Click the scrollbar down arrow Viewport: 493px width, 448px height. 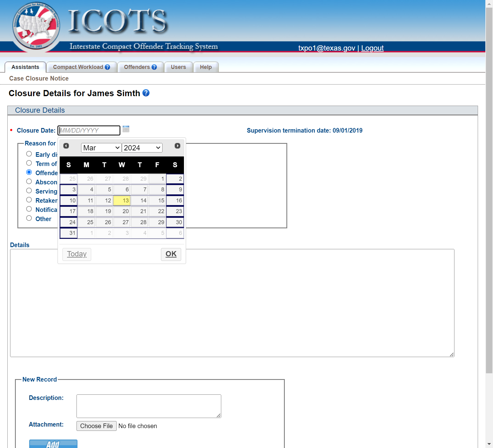(489, 444)
